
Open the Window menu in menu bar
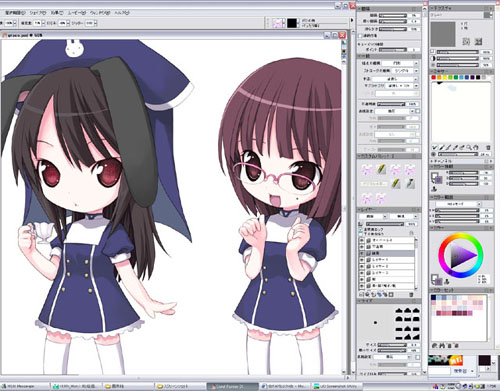[100, 13]
